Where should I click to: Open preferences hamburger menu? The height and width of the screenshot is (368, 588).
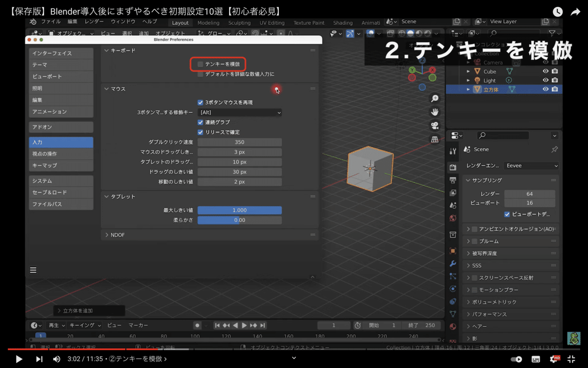33,270
